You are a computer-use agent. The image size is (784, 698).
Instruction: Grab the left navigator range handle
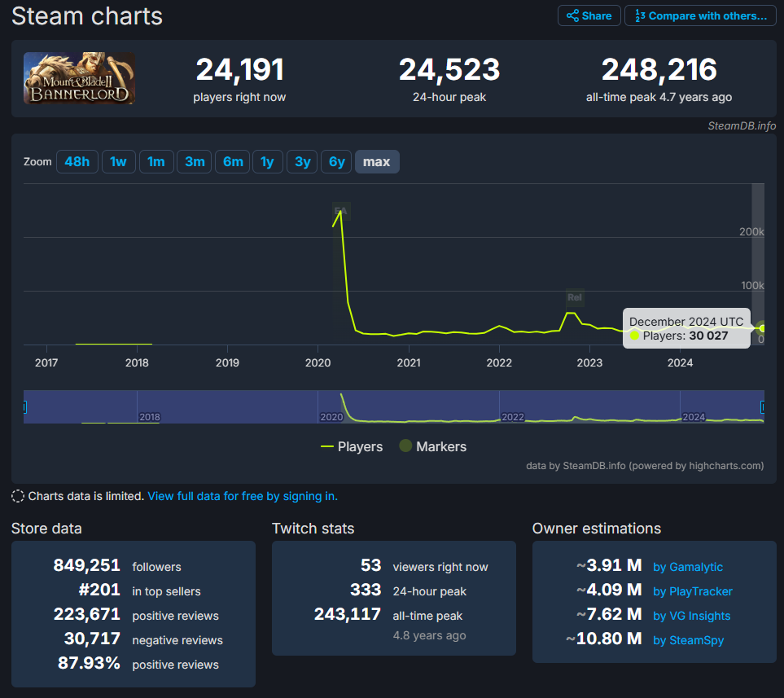pyautogui.click(x=24, y=406)
